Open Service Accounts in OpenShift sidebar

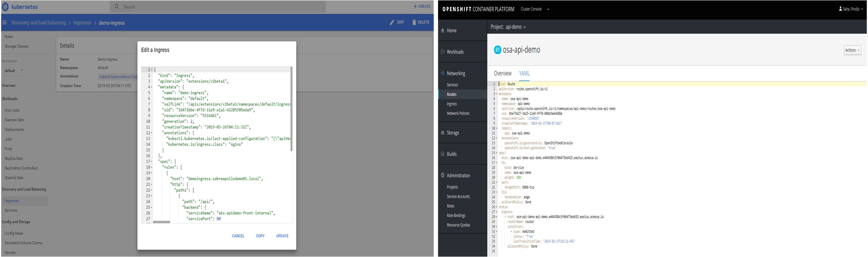(458, 196)
